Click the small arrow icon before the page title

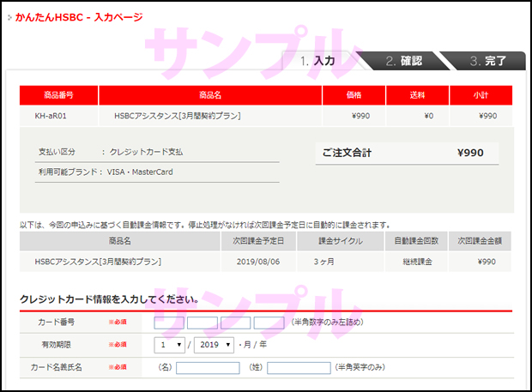coord(9,17)
